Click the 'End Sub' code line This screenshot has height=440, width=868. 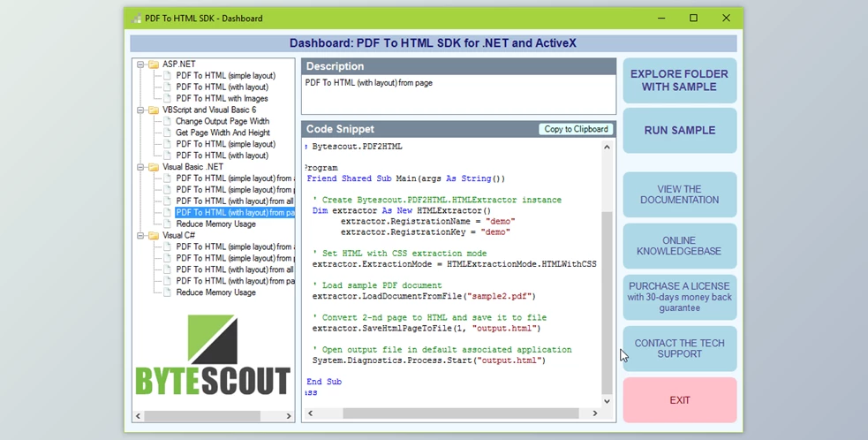[x=324, y=382]
